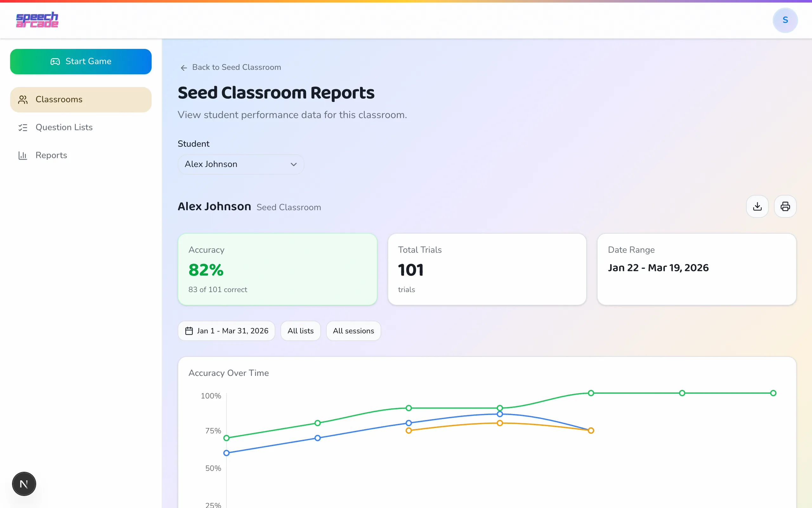This screenshot has height=508, width=812.
Task: Open the Alex Johnson student dropdown
Action: (x=241, y=164)
